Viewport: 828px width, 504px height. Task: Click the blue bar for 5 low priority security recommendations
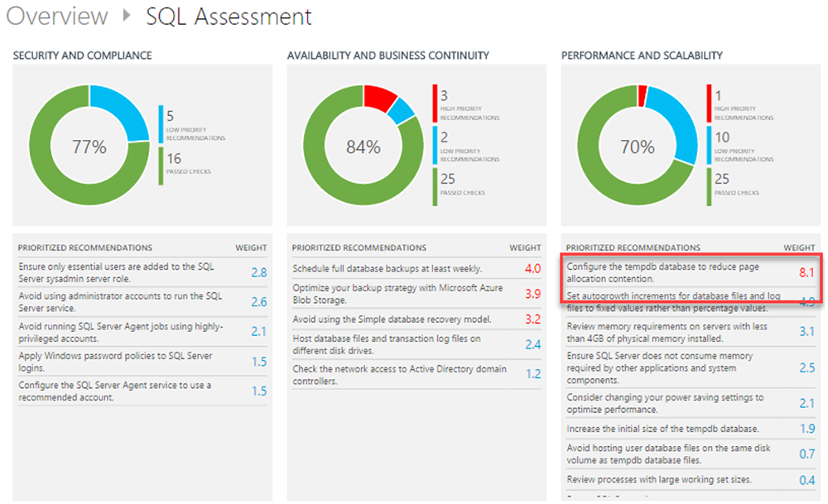coord(161,122)
